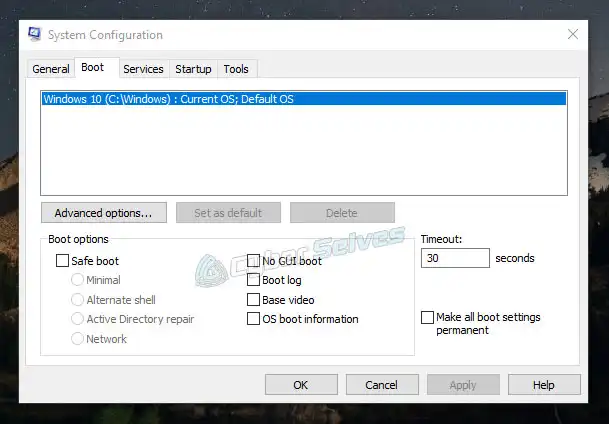This screenshot has width=609, height=424.
Task: Open Advanced options
Action: click(x=104, y=213)
